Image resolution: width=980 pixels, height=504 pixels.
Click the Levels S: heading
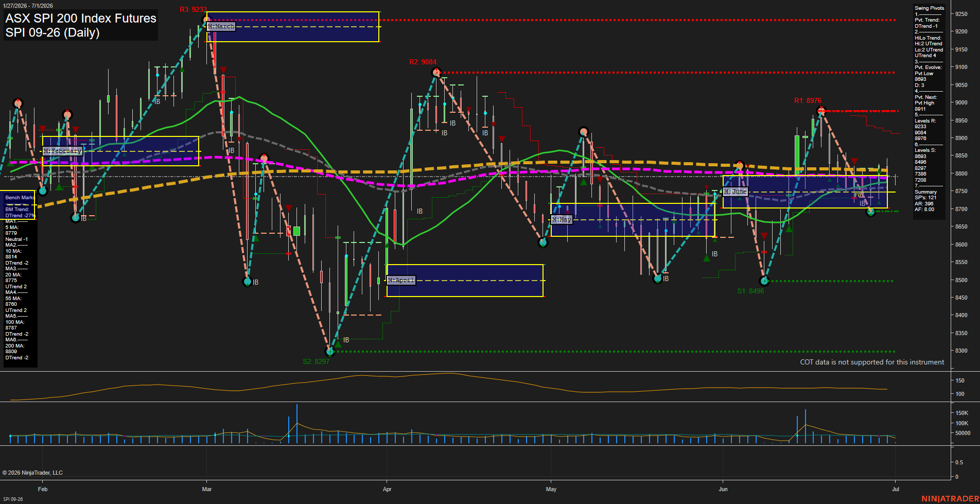[925, 150]
